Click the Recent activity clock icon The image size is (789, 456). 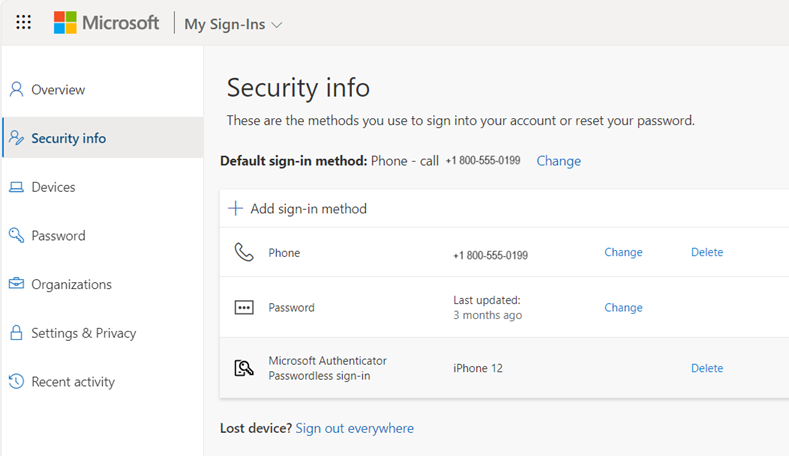(16, 382)
